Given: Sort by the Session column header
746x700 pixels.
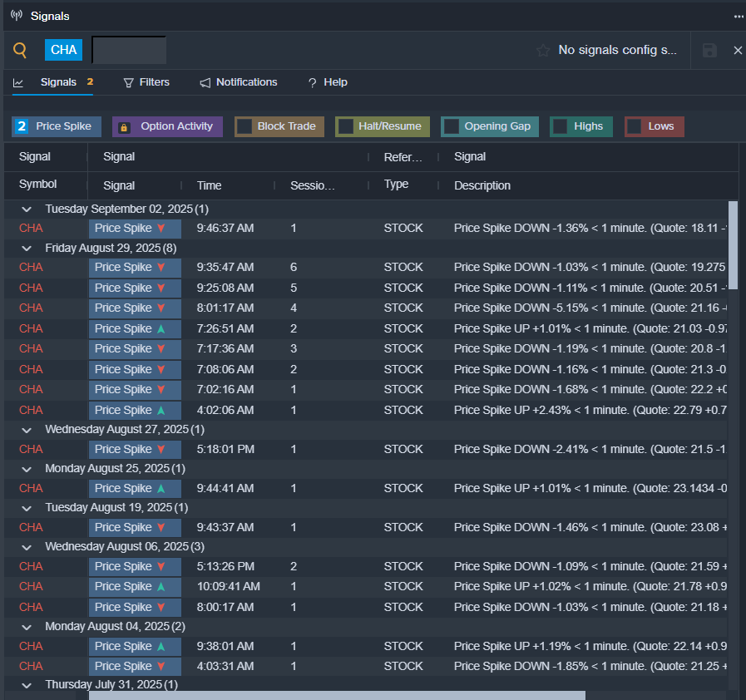Looking at the screenshot, I should (x=313, y=185).
